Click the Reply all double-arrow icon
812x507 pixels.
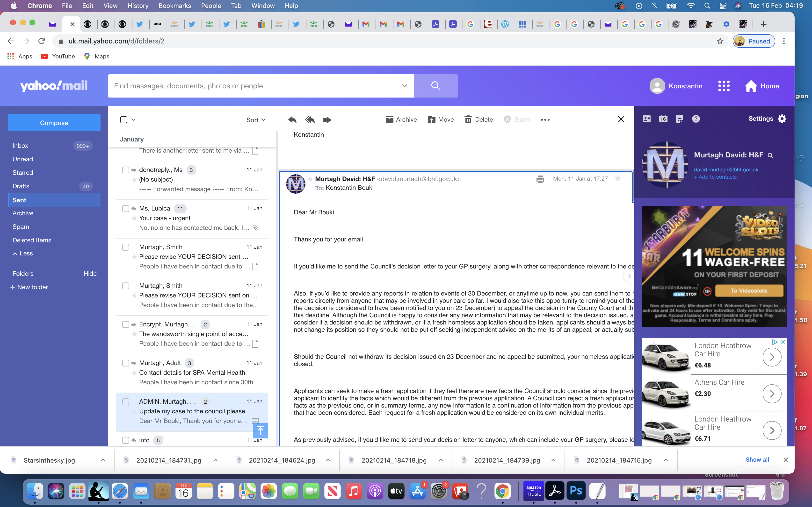310,120
